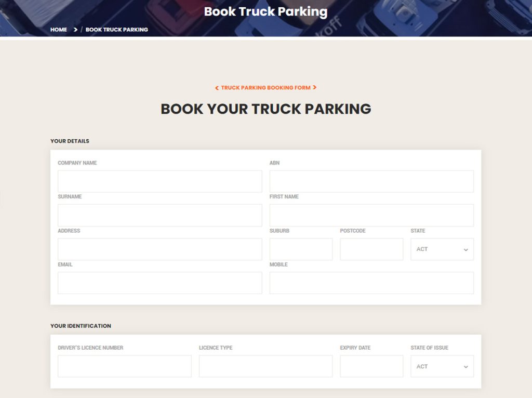The image size is (532, 398).
Task: Click the Driver's Licence Number field
Action: [x=125, y=366]
